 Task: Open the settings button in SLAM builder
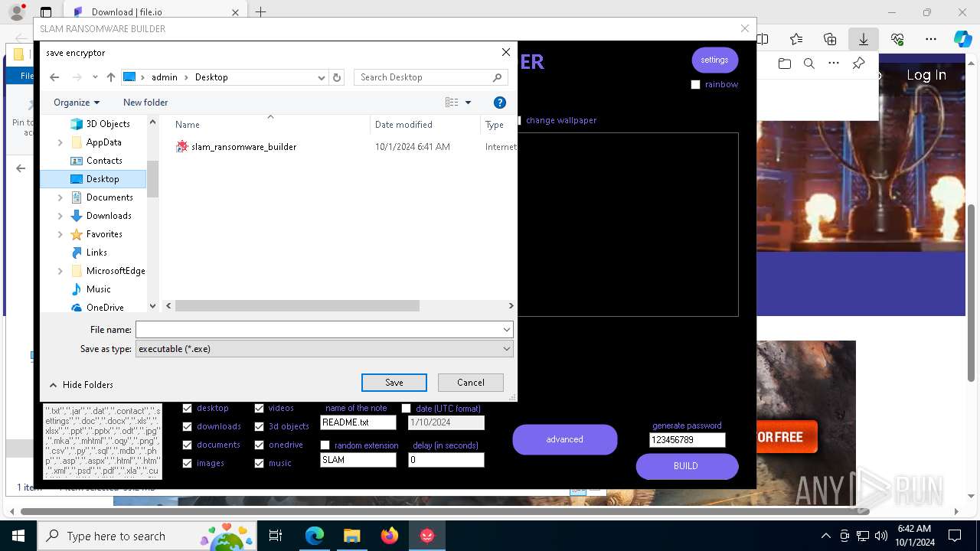point(715,60)
